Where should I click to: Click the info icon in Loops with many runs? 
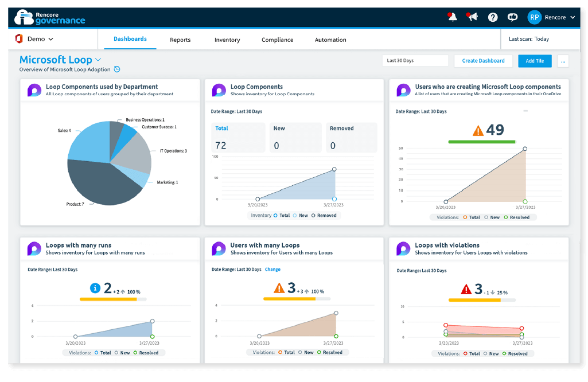[95, 288]
